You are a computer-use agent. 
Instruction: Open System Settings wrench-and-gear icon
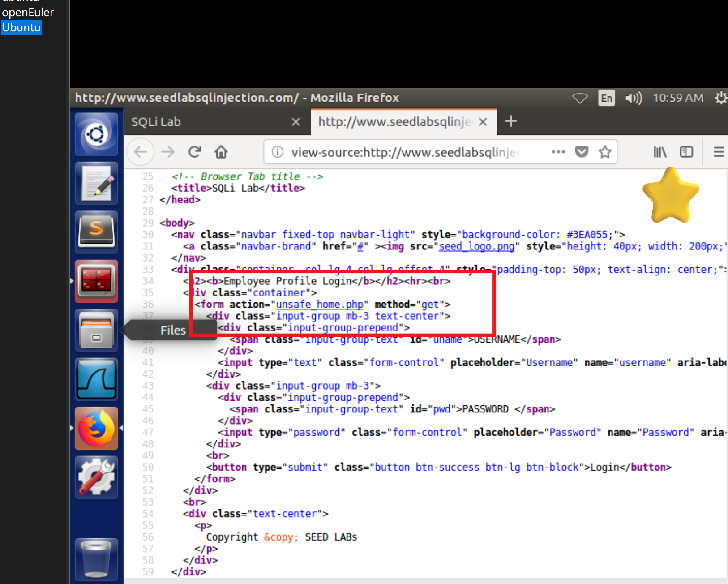[96, 477]
